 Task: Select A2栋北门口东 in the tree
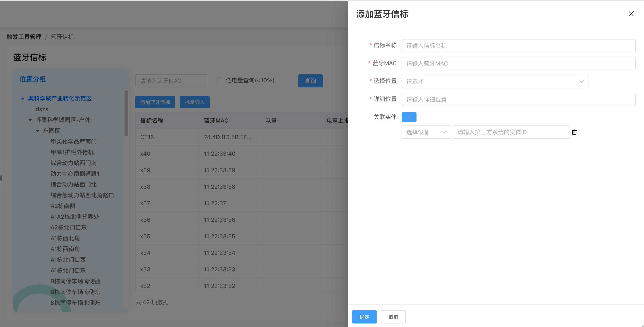(68, 227)
